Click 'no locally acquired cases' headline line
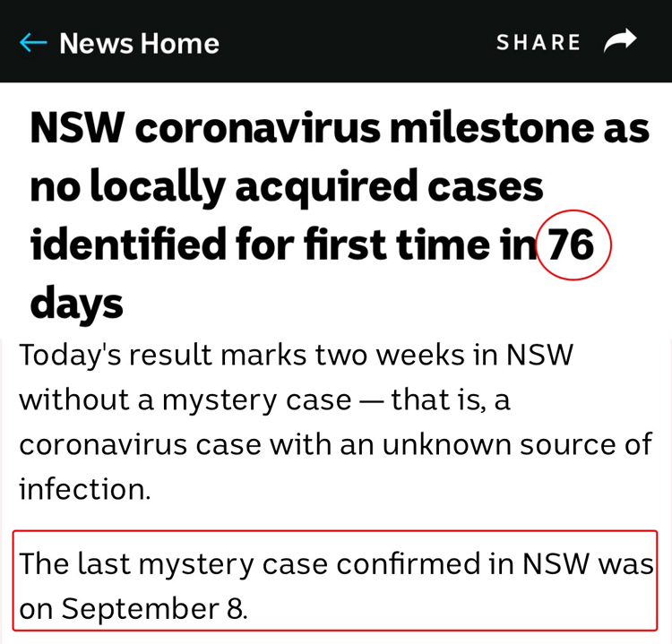This screenshot has height=644, width=672. [287, 187]
